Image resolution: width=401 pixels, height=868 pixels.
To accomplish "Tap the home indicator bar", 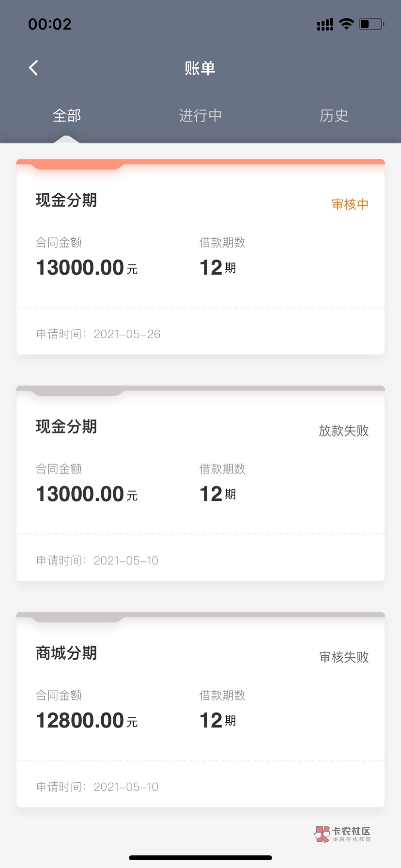I will coord(200,858).
